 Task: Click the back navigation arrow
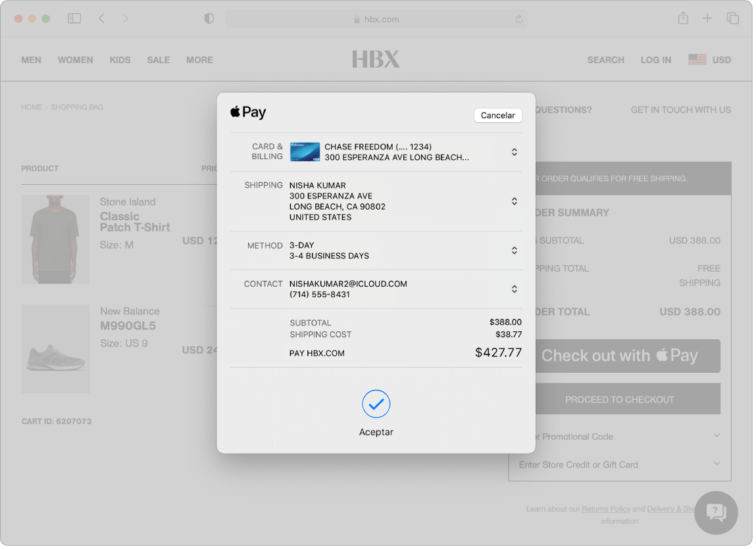click(101, 18)
